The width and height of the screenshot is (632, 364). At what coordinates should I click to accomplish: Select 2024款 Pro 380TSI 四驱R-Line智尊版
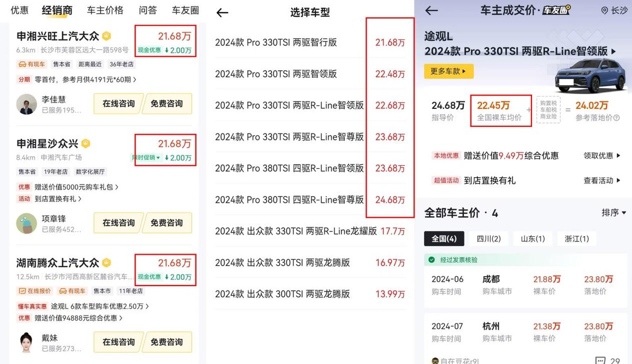coord(310,200)
